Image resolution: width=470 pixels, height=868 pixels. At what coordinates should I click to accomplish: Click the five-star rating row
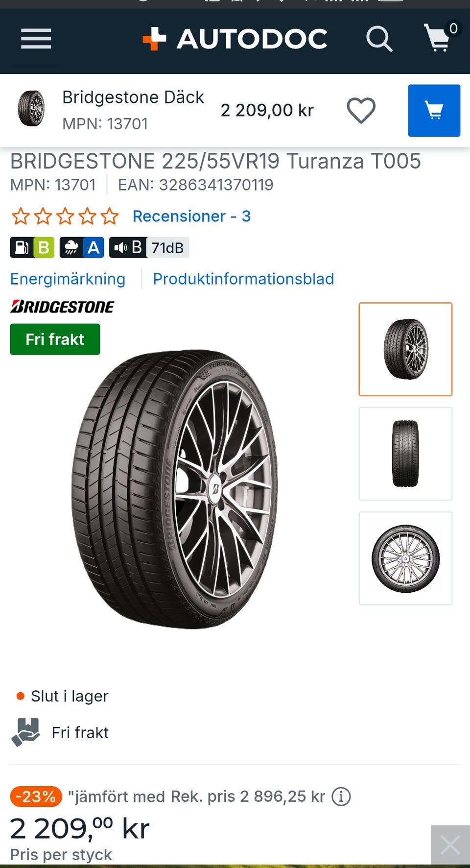coord(65,216)
